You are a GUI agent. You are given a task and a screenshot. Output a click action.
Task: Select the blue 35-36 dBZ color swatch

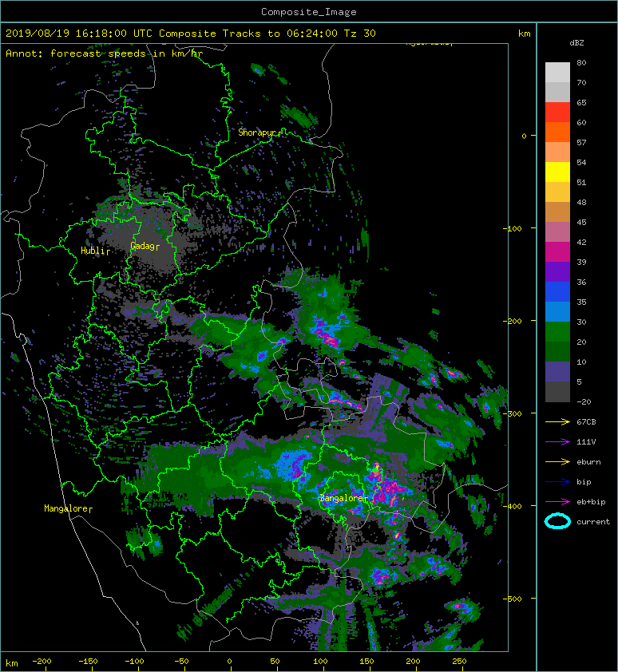(557, 291)
